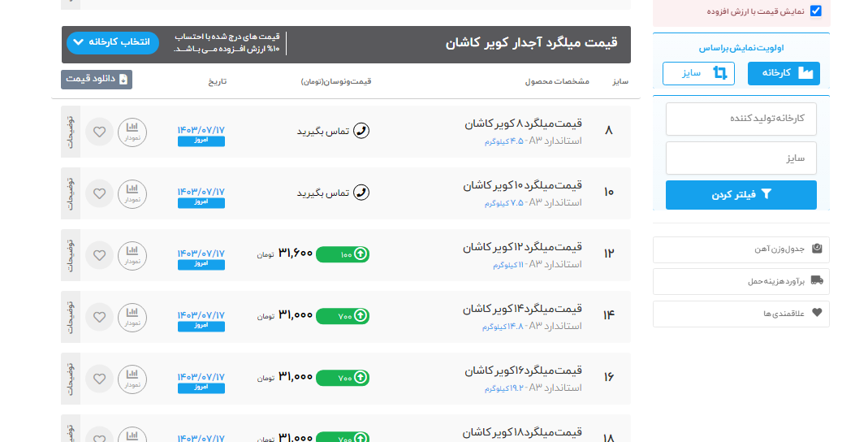This screenshot has width=868, height=442.
Task: Open برآورد هزینه حمل menu item
Action: tap(741, 281)
